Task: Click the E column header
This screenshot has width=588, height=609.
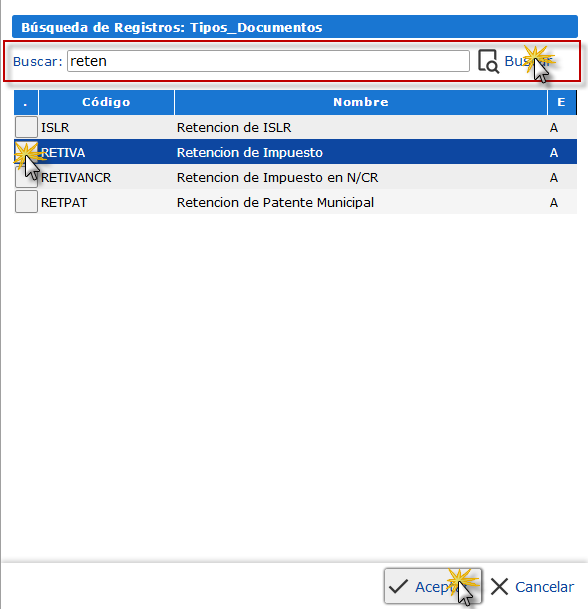Action: [561, 102]
